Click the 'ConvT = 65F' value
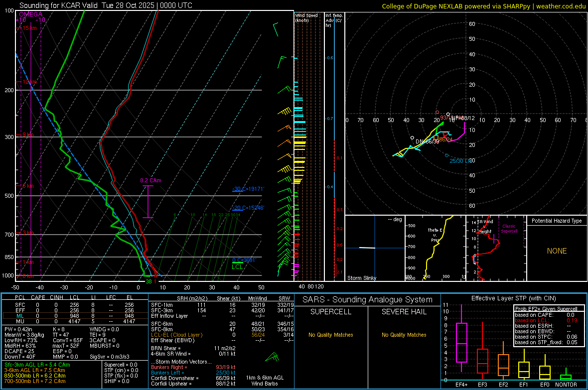Image resolution: width=588 pixels, height=390 pixels. click(x=68, y=340)
